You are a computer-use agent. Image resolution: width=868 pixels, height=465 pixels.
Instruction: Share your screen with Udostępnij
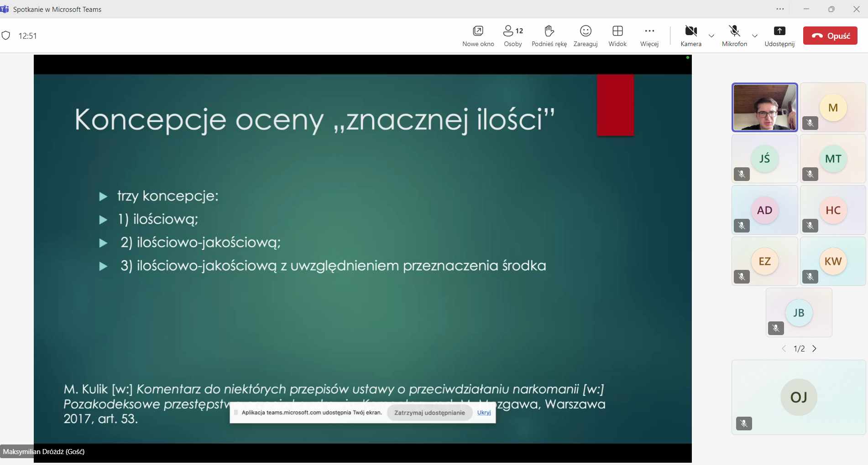pos(779,36)
